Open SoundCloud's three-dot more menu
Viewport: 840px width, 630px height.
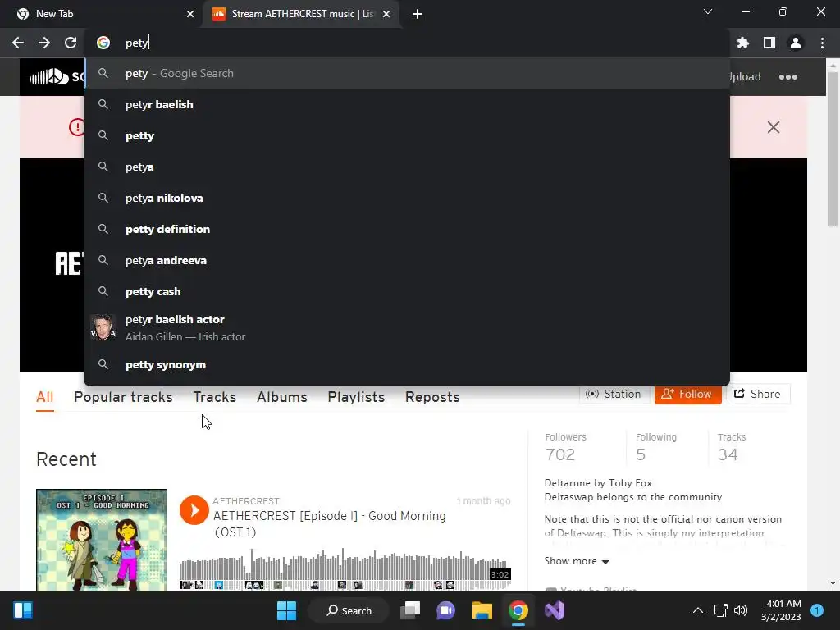(788, 77)
